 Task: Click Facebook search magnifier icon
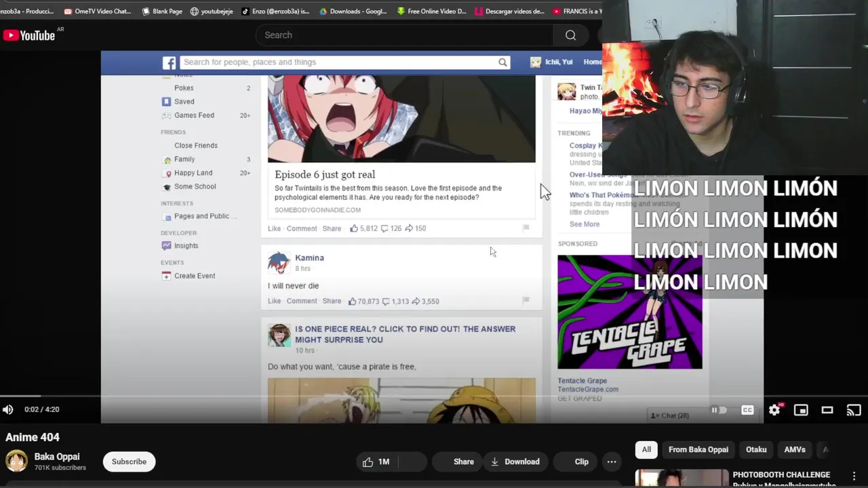[x=502, y=62]
